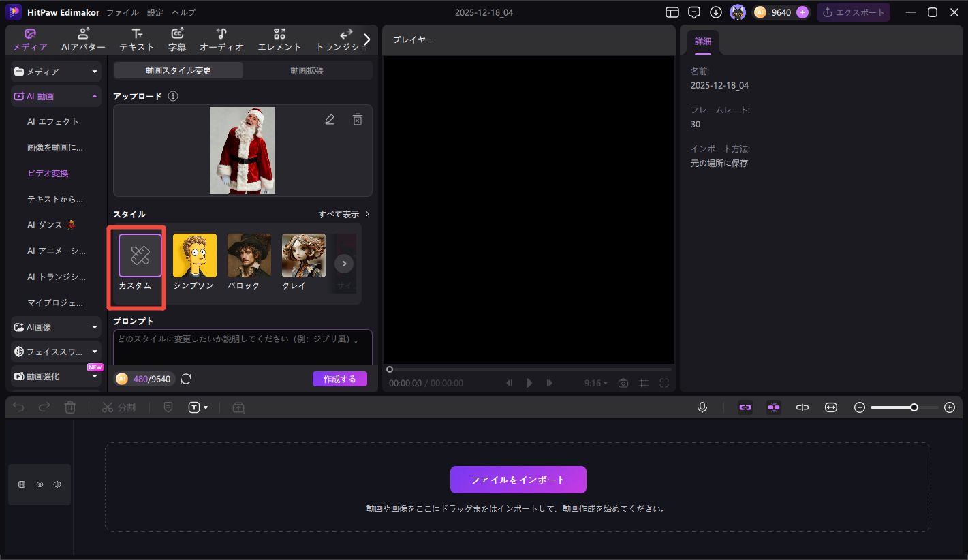The width and height of the screenshot is (968, 560).
Task: Toggle track visibility with the eye icon
Action: coord(40,484)
